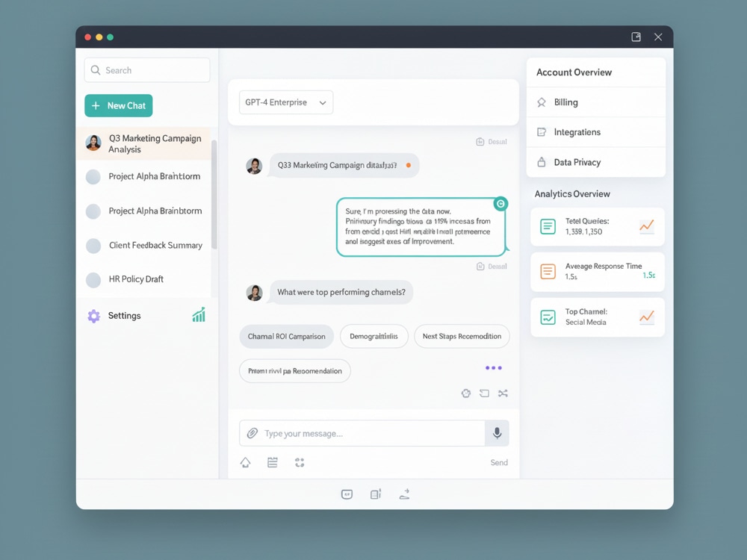The height and width of the screenshot is (560, 747).
Task: Open the Project Alpha Brainbtorm chat
Action: tap(143, 211)
